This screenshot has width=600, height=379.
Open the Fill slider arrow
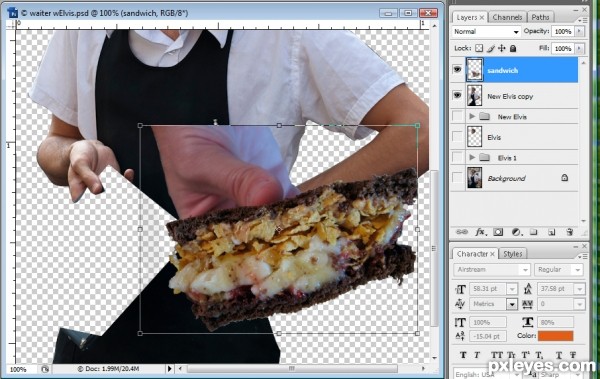[x=580, y=48]
